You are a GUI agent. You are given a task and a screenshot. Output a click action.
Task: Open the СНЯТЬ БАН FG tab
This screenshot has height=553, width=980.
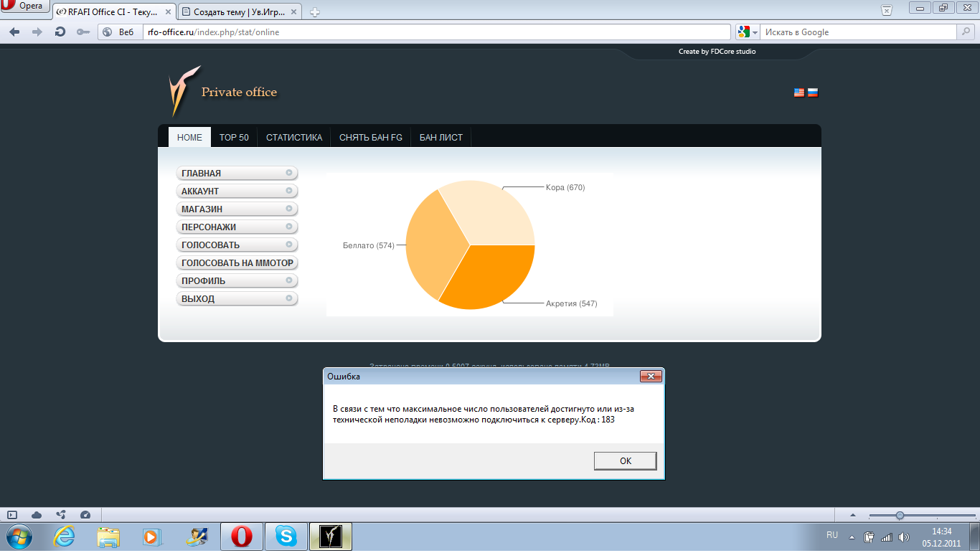point(371,137)
